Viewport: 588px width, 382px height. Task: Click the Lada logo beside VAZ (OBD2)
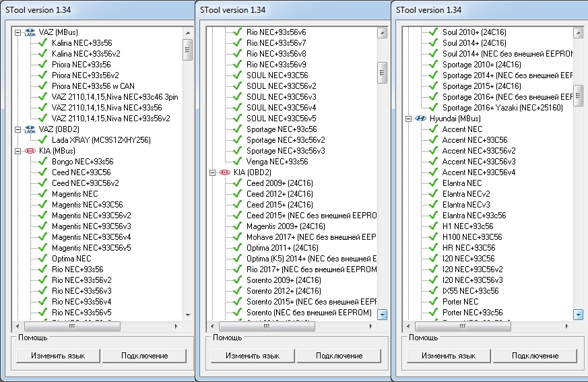coord(30,129)
